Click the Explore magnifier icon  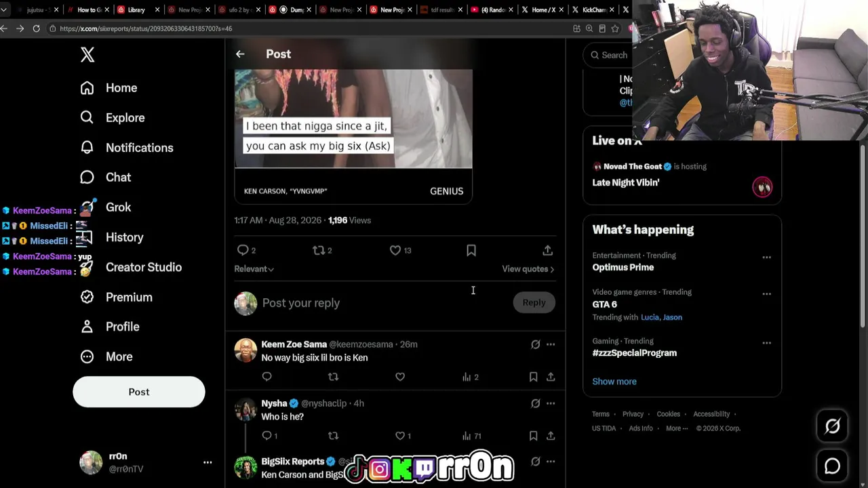pos(87,118)
